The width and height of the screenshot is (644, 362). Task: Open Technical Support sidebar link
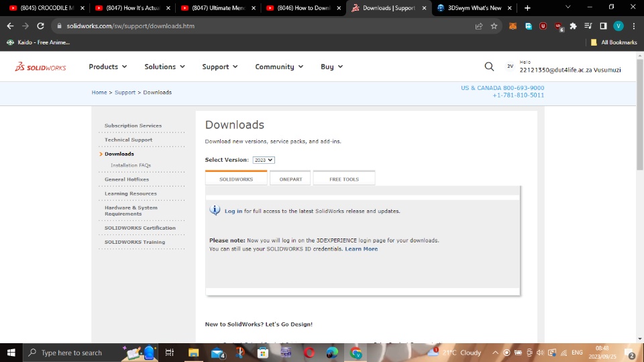(x=128, y=140)
